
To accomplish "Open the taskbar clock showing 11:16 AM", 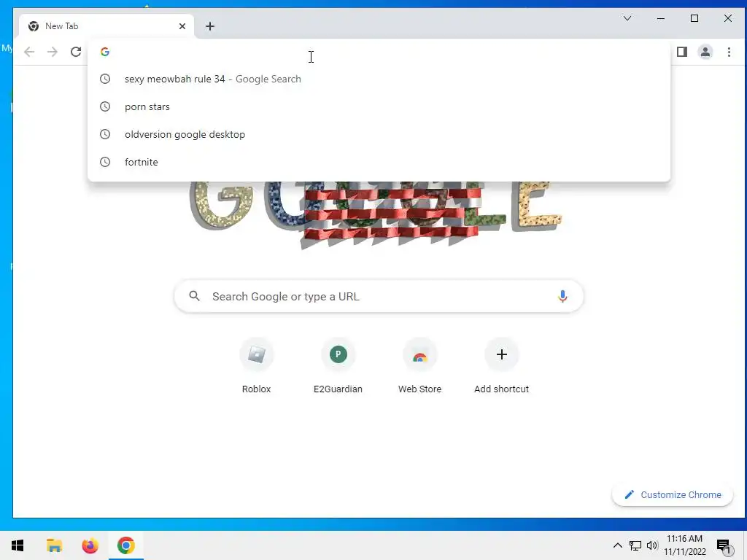I will click(684, 545).
